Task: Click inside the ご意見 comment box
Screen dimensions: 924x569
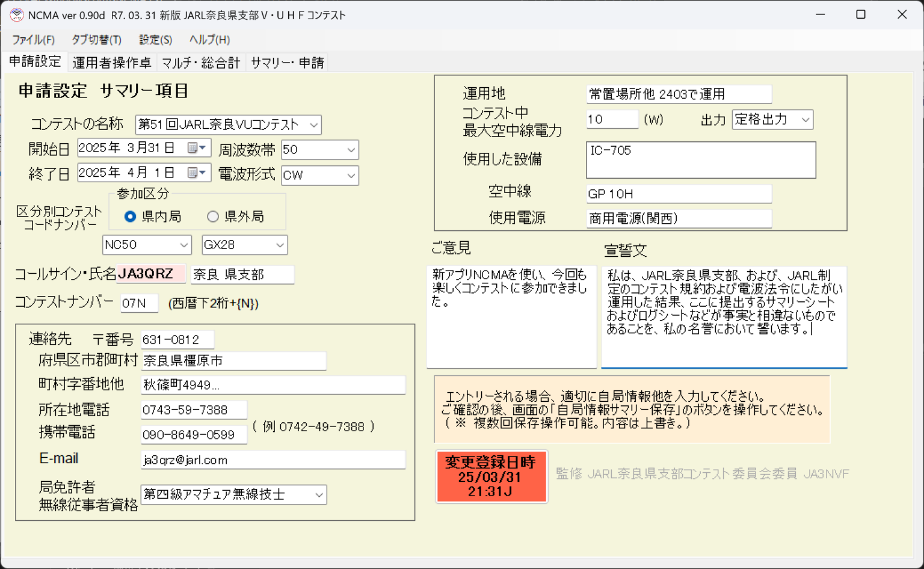Action: coord(511,317)
